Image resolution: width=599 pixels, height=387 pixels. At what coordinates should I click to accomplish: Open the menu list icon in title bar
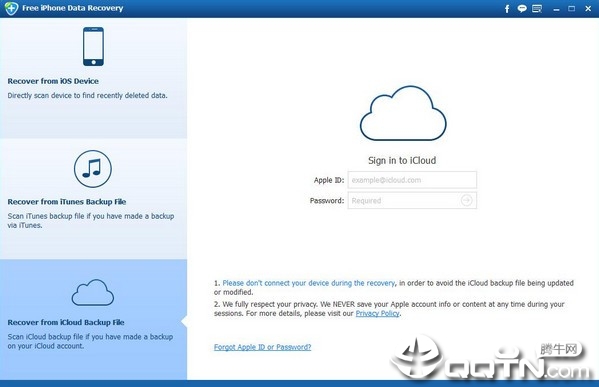[x=537, y=8]
